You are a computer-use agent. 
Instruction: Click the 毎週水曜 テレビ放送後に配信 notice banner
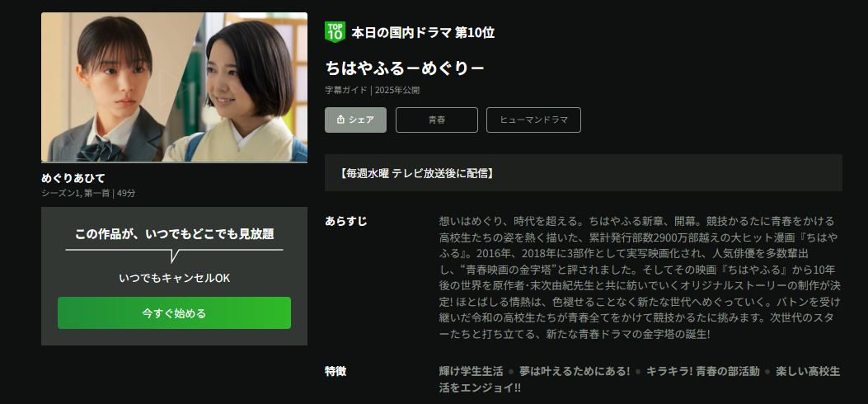click(x=584, y=173)
